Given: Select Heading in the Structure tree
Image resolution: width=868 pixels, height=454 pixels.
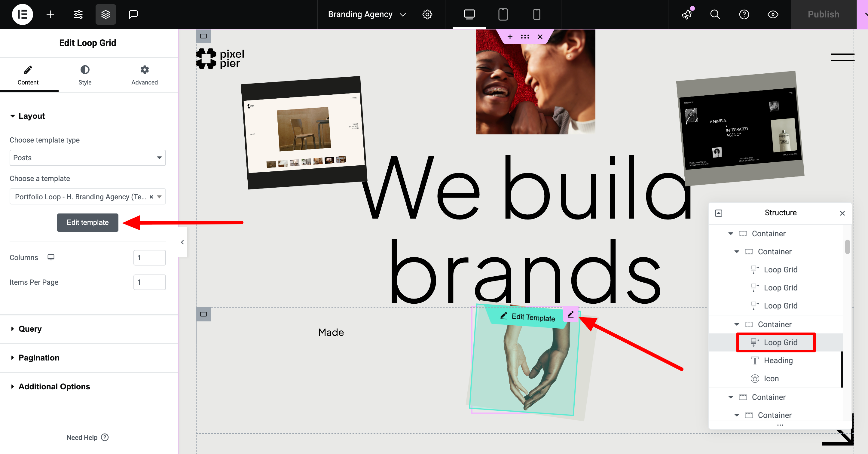Looking at the screenshot, I should [778, 360].
